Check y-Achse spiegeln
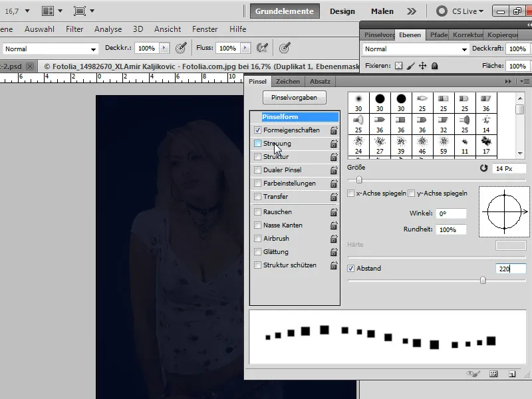The width and height of the screenshot is (532, 399). [411, 194]
